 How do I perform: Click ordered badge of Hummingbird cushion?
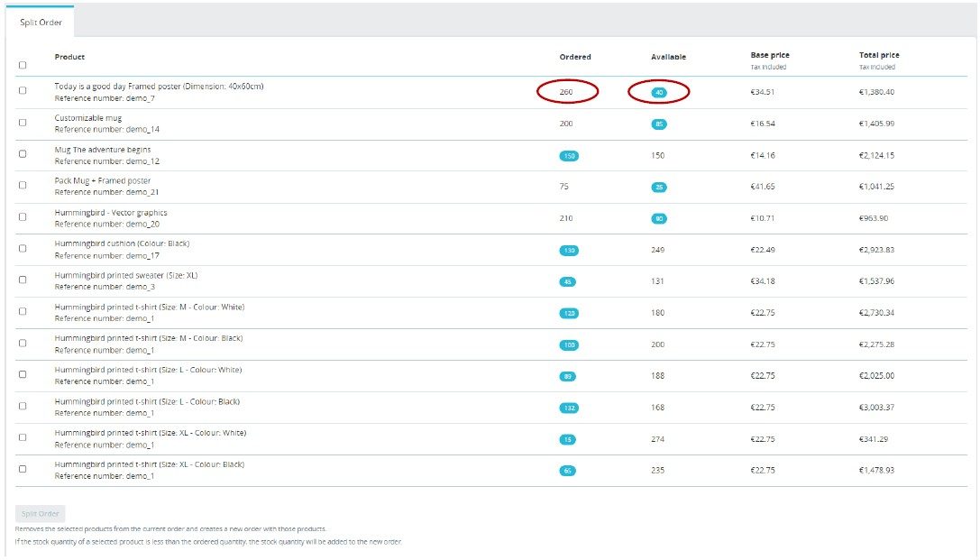[x=568, y=250]
